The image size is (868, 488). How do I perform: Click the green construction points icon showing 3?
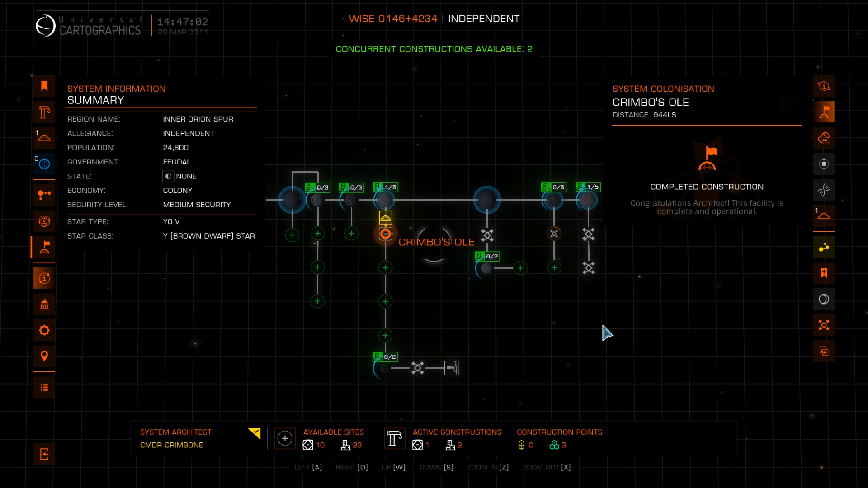tap(554, 445)
